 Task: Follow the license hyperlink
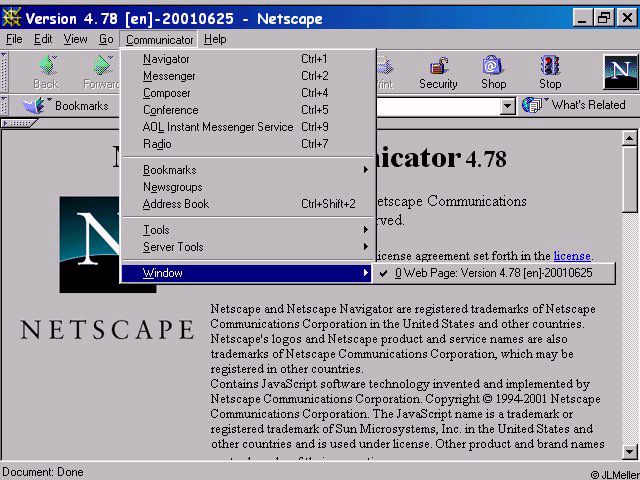click(x=572, y=256)
